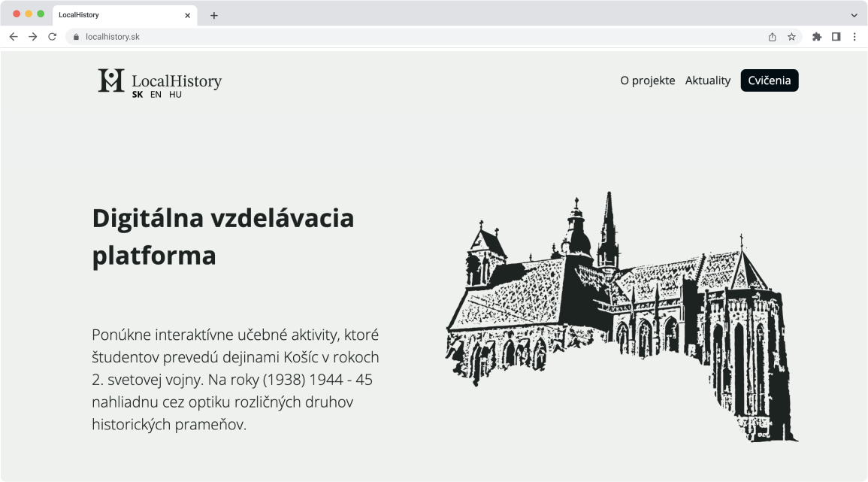Click the LocalHistory logo emblem
The height and width of the screenshot is (482, 868).
111,80
